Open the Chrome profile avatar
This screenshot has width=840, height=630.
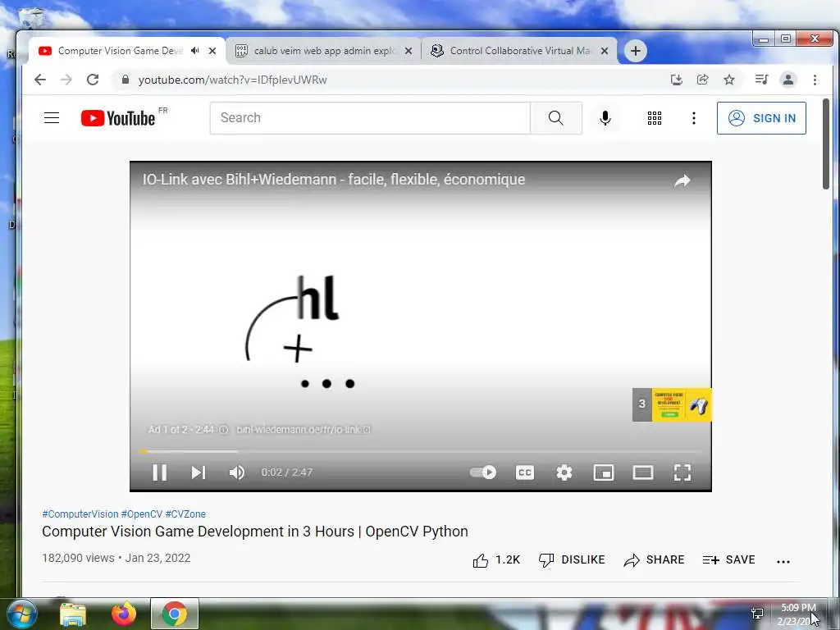(788, 80)
